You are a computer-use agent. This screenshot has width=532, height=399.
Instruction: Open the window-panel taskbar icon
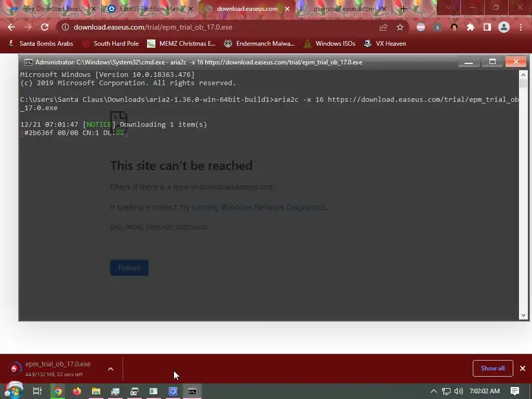(153, 391)
